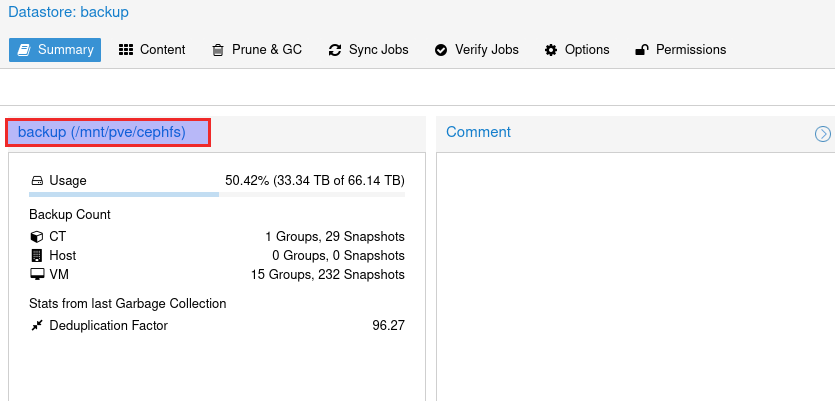Click the Options gear icon
The height and width of the screenshot is (401, 835).
551,50
